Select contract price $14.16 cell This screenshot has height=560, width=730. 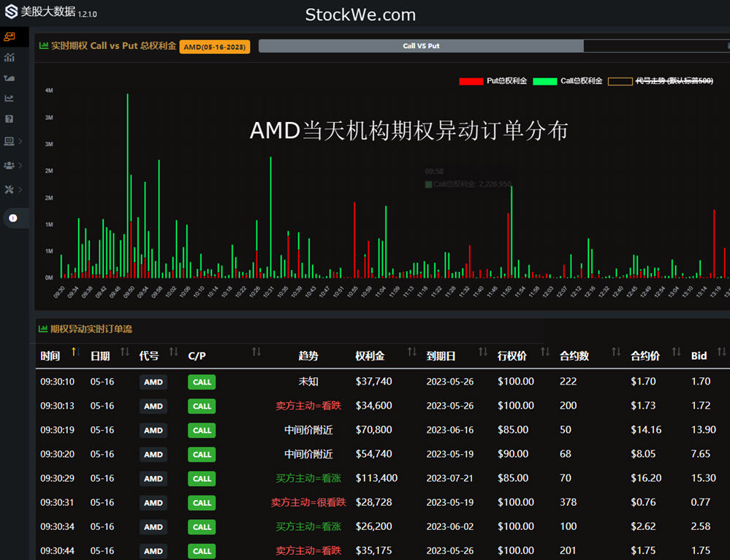click(646, 430)
